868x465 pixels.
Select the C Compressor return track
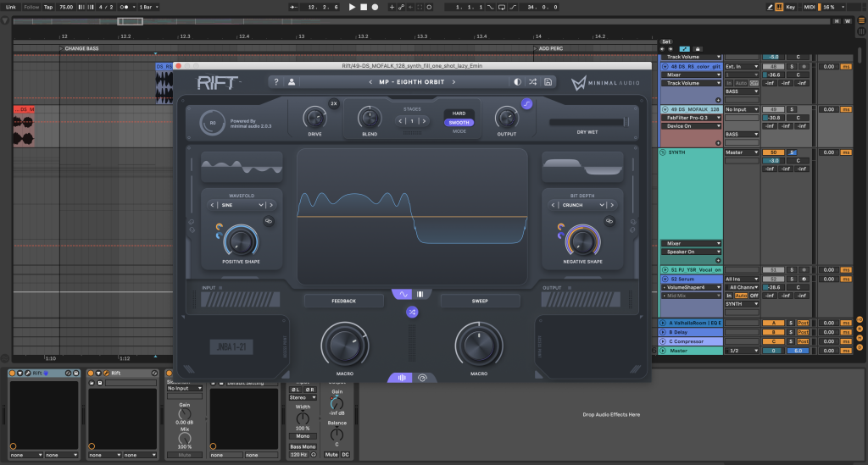[691, 341]
